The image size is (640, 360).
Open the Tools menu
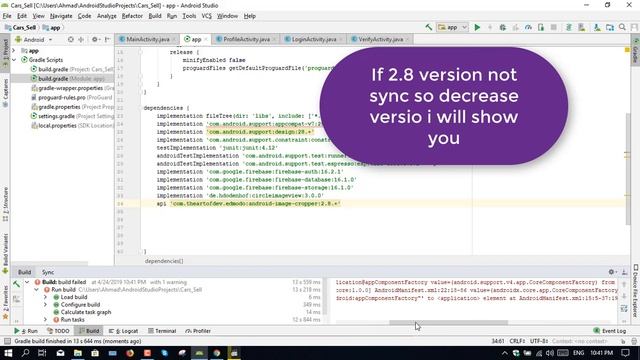tap(189, 16)
